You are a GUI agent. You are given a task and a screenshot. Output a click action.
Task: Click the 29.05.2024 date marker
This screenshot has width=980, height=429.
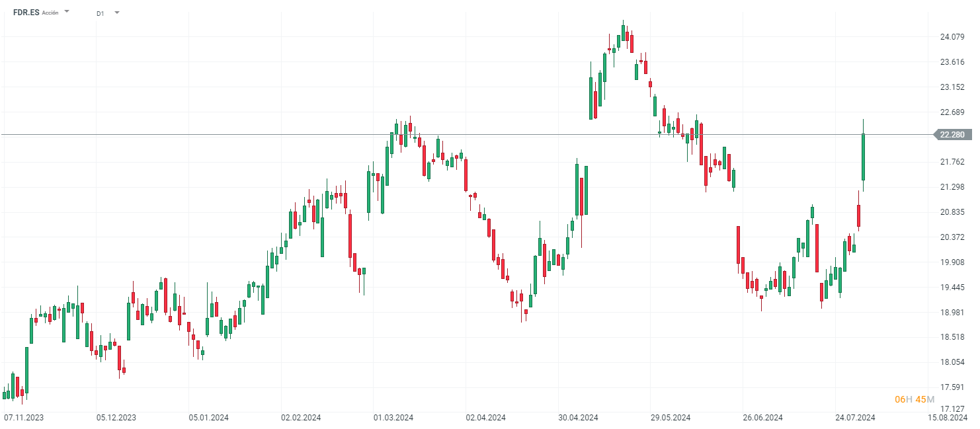(x=671, y=418)
